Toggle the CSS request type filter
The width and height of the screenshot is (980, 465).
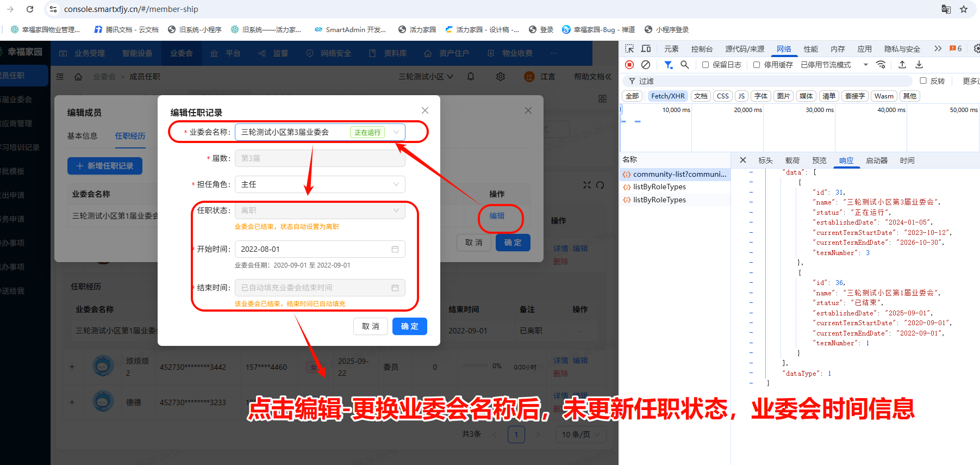723,96
